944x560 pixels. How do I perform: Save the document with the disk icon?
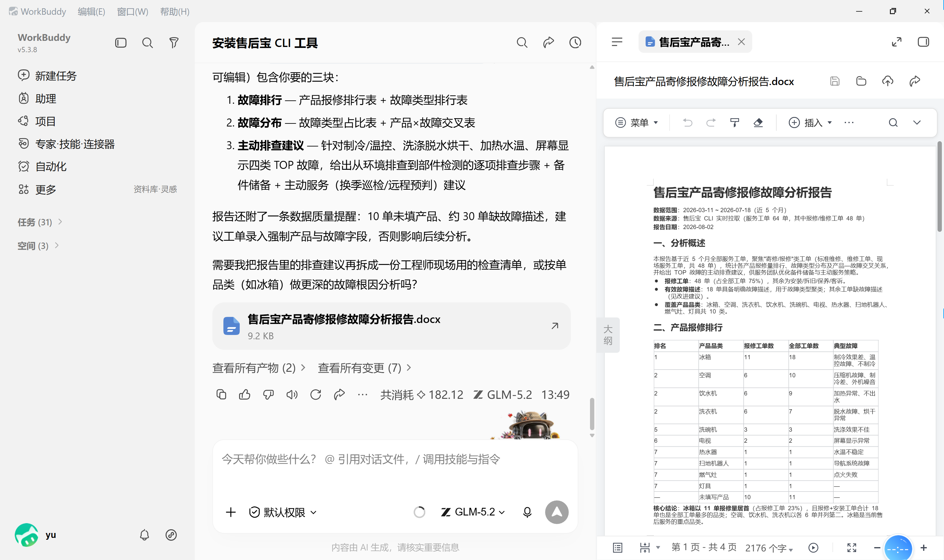click(x=835, y=81)
